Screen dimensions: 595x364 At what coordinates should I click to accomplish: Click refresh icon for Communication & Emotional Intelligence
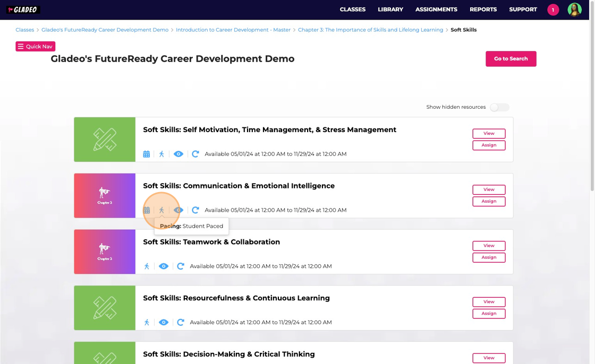tap(195, 210)
